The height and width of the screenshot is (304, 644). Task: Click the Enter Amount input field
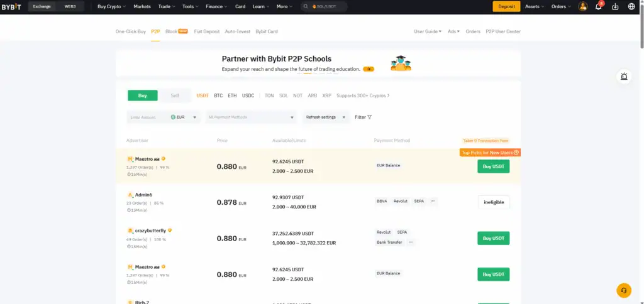147,117
